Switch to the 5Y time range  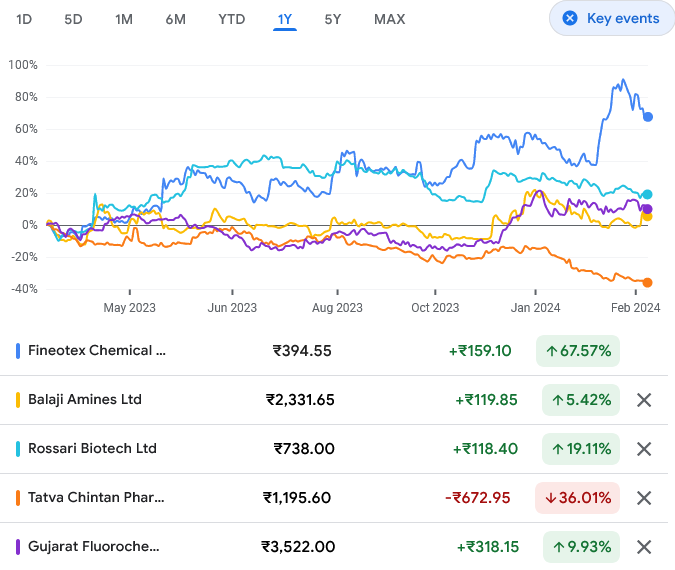pos(333,19)
